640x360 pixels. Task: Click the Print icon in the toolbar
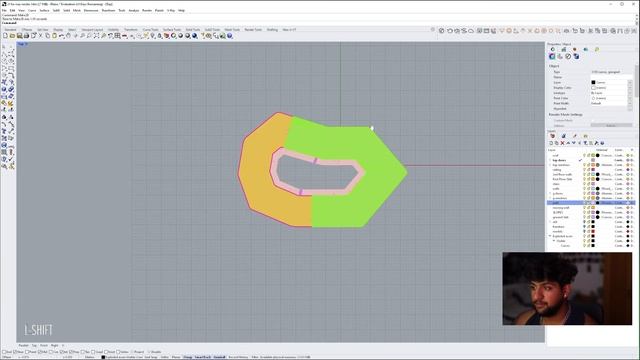coord(26,36)
